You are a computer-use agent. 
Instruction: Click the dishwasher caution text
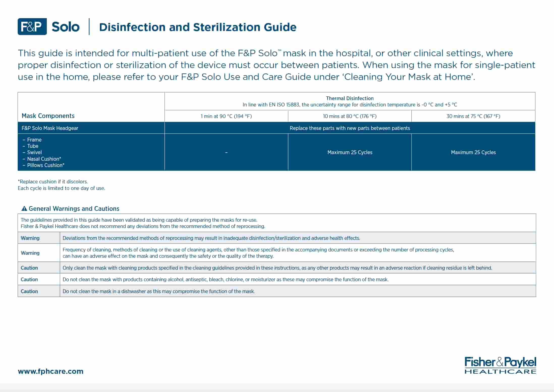(x=159, y=291)
